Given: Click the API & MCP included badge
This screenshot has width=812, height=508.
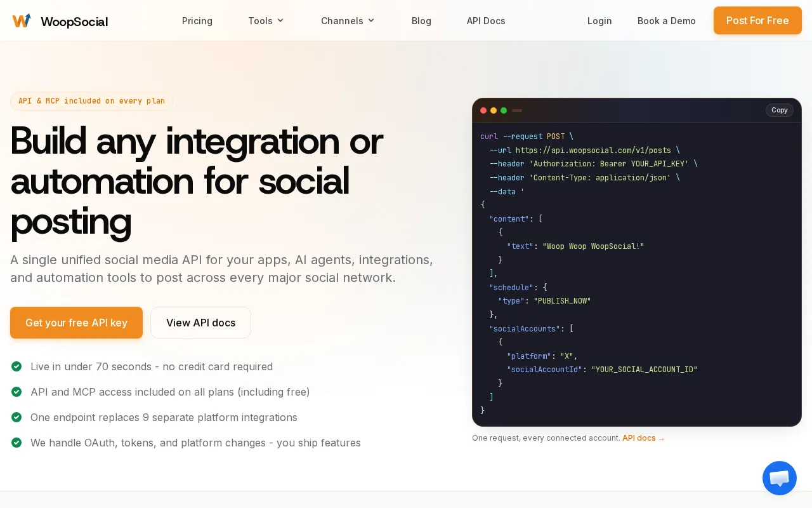Looking at the screenshot, I should (x=91, y=101).
